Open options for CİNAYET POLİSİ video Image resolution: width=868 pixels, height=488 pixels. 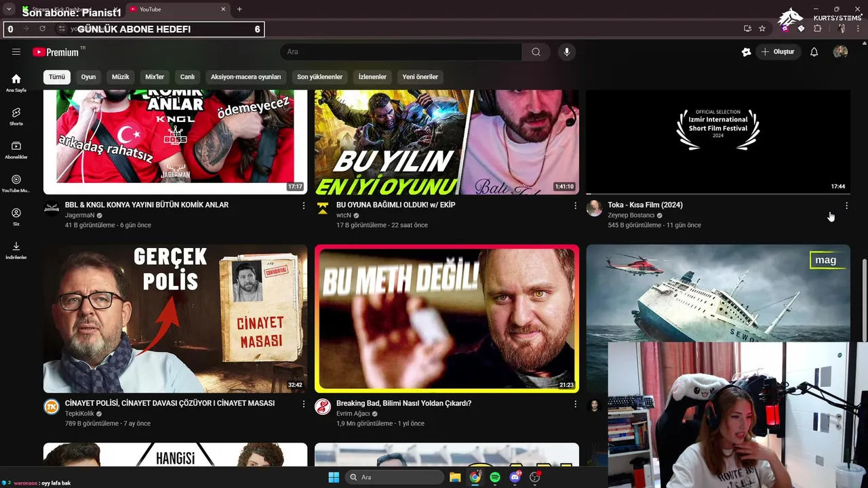point(304,404)
